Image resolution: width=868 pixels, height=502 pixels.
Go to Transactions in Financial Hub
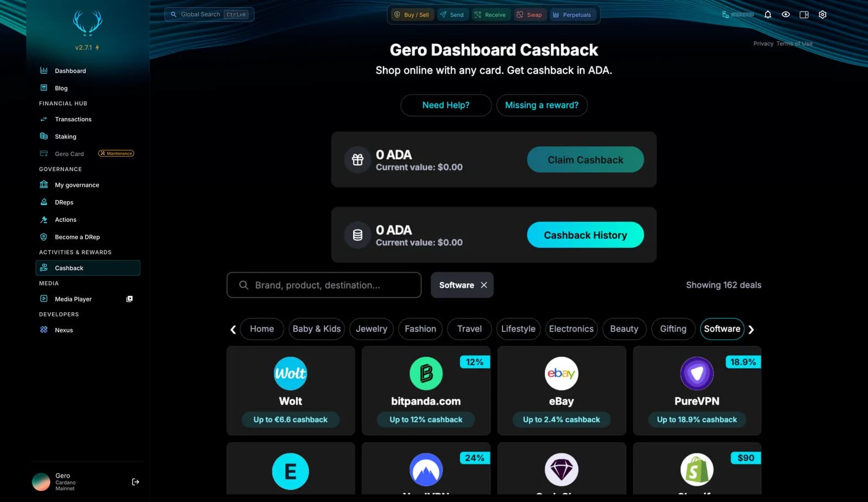click(87, 119)
